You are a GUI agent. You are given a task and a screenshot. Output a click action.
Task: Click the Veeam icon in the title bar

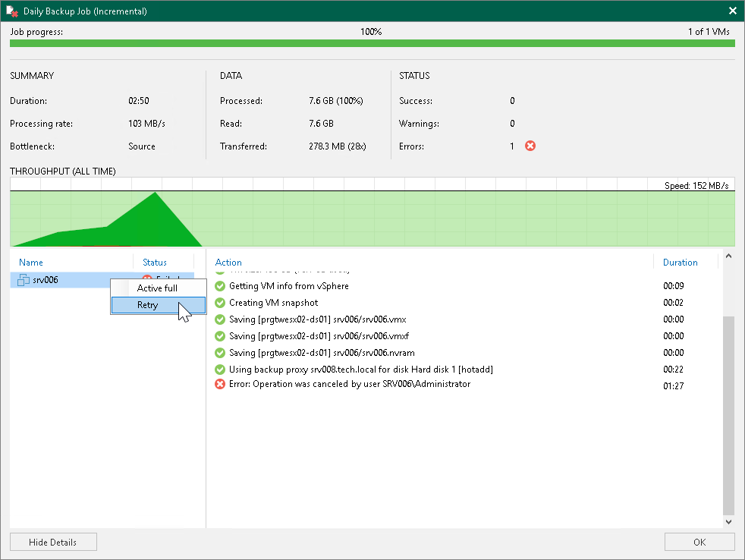pyautogui.click(x=11, y=11)
